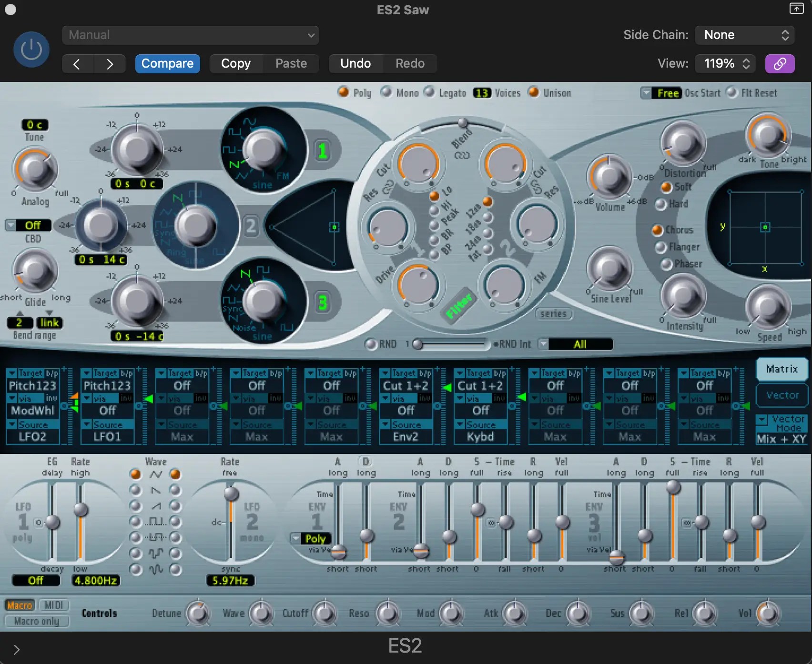Switch to the MIDI tab
812x664 pixels.
coord(54,605)
